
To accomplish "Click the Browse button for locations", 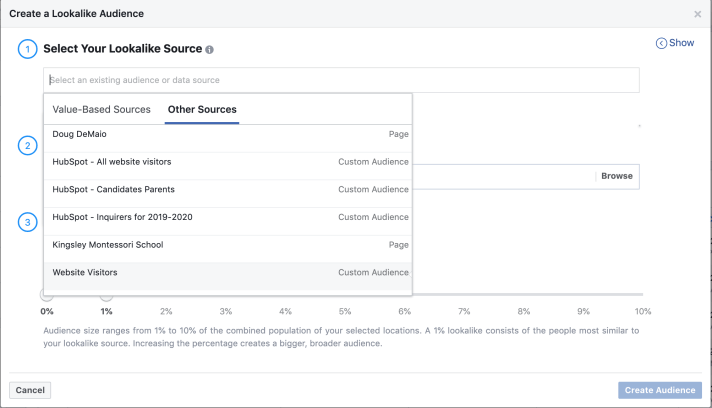I will click(616, 176).
